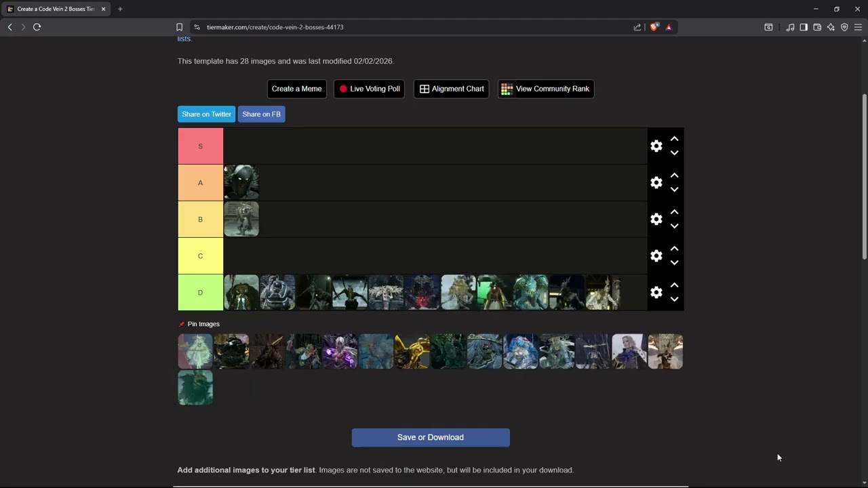The width and height of the screenshot is (868, 488).
Task: Close the Code Vein 2 Bosses tab
Action: (103, 9)
